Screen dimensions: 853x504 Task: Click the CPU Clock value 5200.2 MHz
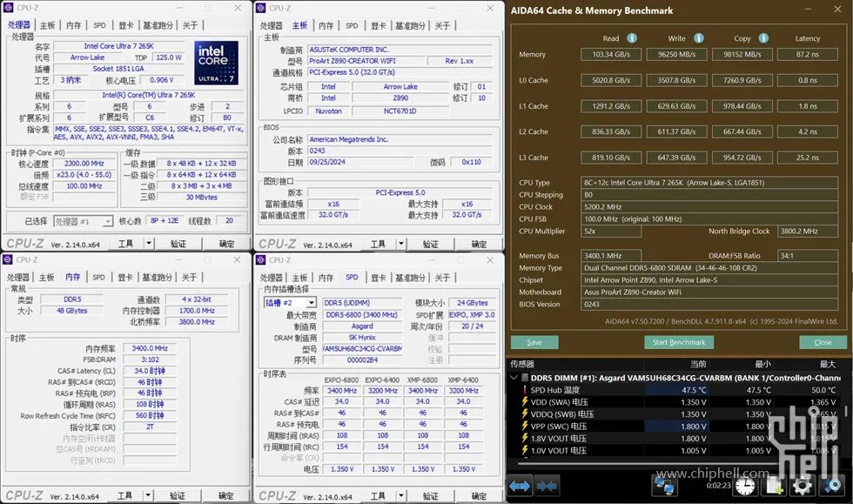709,207
